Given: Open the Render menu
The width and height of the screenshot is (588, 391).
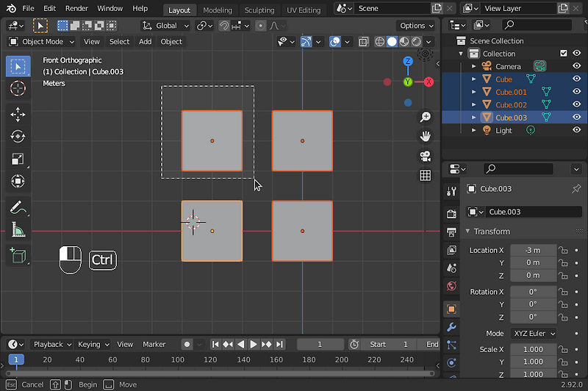Looking at the screenshot, I should tap(76, 8).
